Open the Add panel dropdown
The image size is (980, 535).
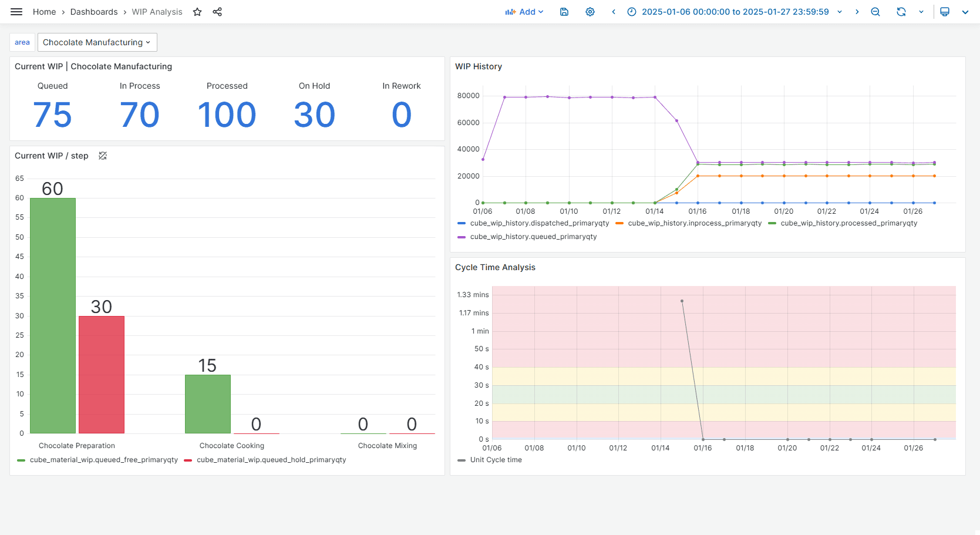pyautogui.click(x=524, y=12)
